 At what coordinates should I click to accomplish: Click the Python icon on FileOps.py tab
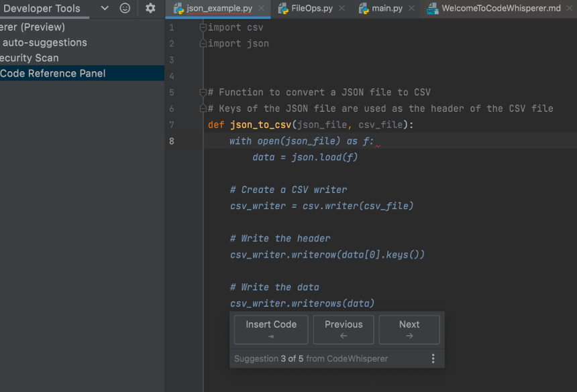[282, 9]
